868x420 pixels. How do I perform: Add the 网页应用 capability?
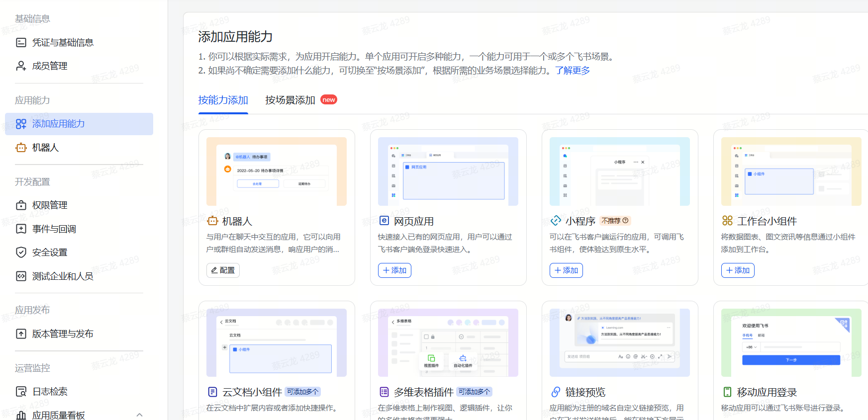[x=394, y=270]
